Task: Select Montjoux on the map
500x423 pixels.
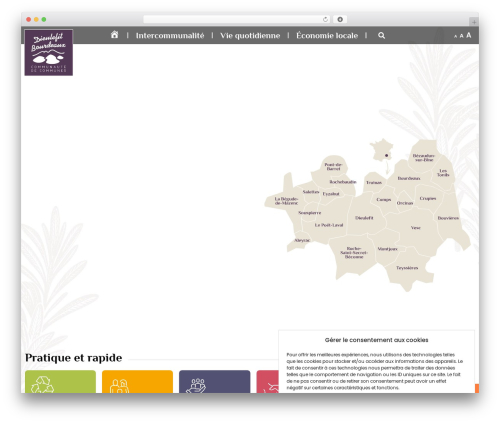Action: pyautogui.click(x=387, y=249)
